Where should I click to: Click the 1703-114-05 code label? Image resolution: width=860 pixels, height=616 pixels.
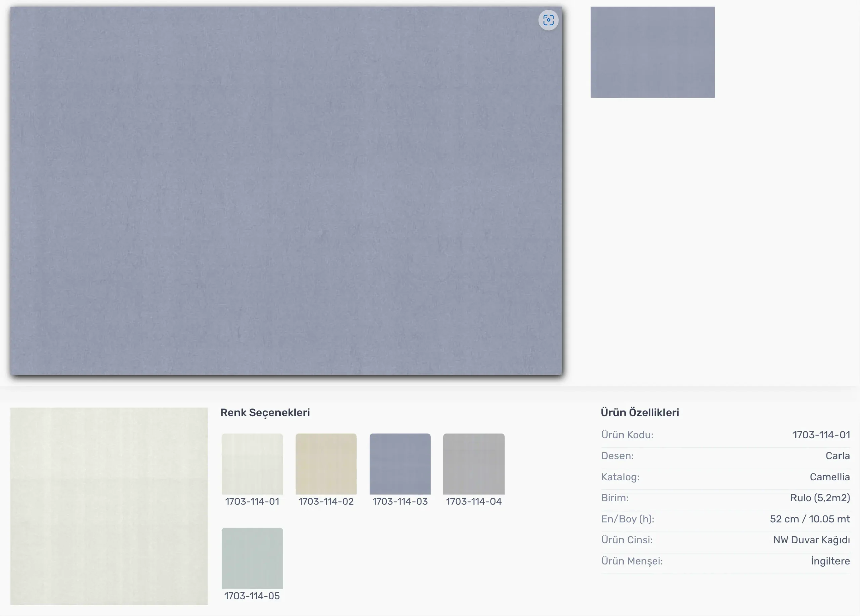point(252,596)
